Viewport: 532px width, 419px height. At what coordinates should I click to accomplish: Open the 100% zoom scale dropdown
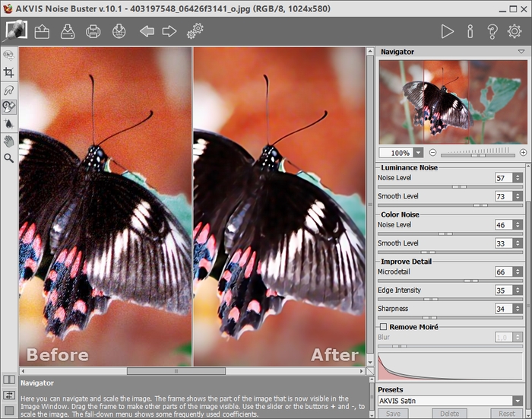click(418, 153)
